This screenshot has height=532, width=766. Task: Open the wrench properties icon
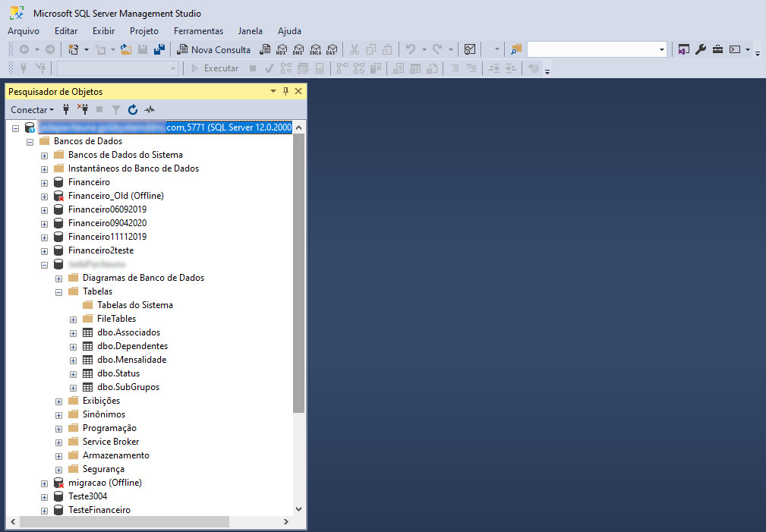pos(701,49)
